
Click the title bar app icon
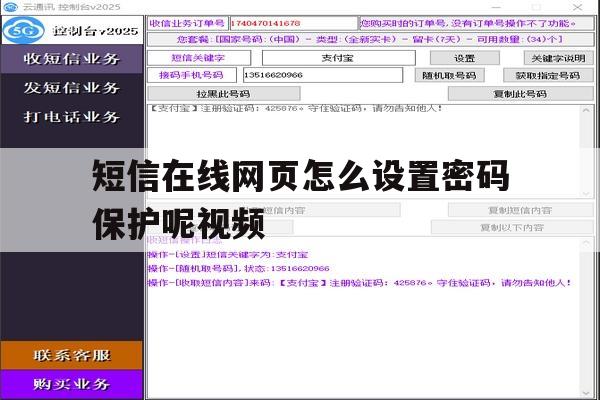pos(11,7)
